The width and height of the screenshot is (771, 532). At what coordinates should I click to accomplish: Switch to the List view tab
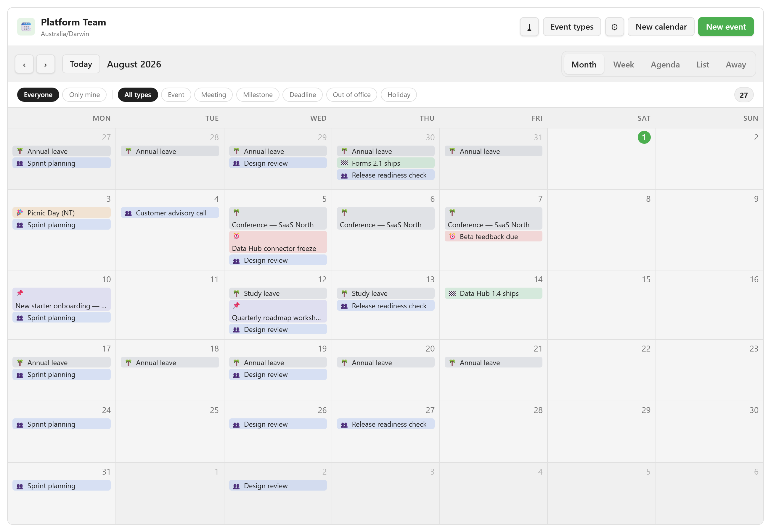pyautogui.click(x=703, y=64)
